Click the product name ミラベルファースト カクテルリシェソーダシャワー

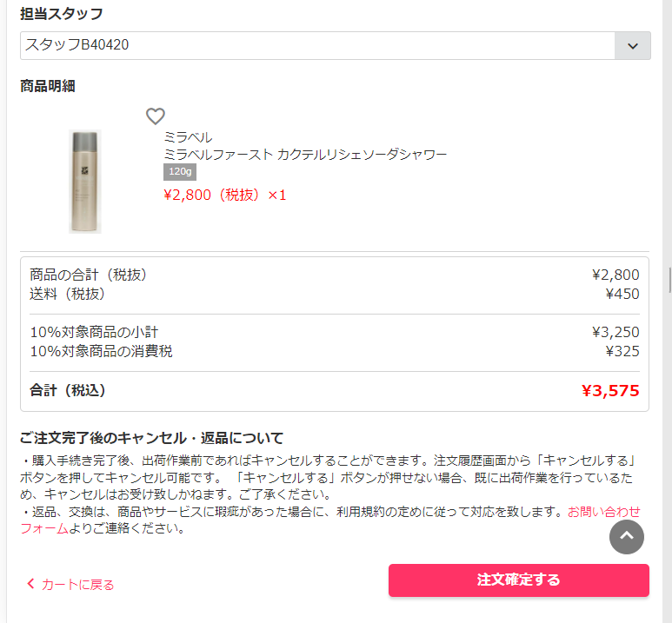point(305,155)
